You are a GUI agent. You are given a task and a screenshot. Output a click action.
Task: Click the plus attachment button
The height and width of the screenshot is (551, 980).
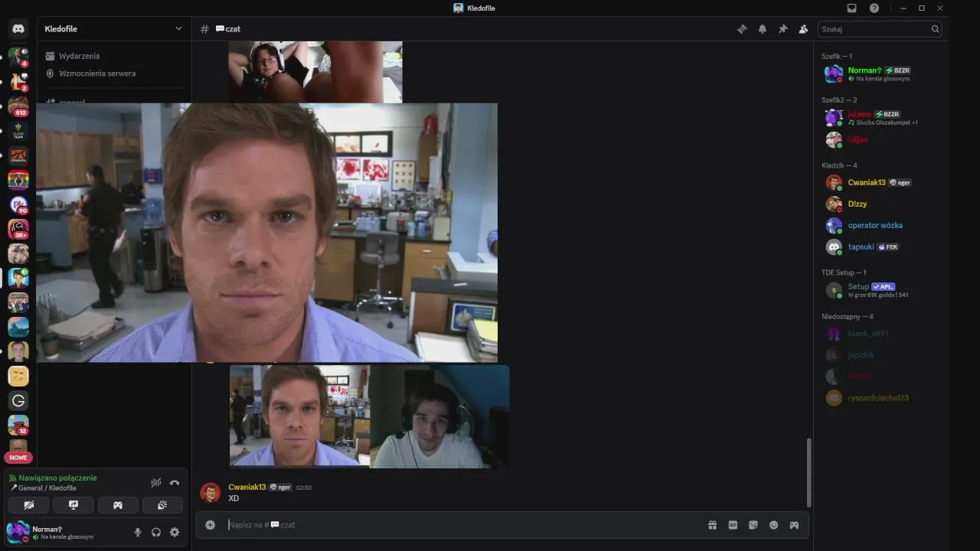point(211,525)
